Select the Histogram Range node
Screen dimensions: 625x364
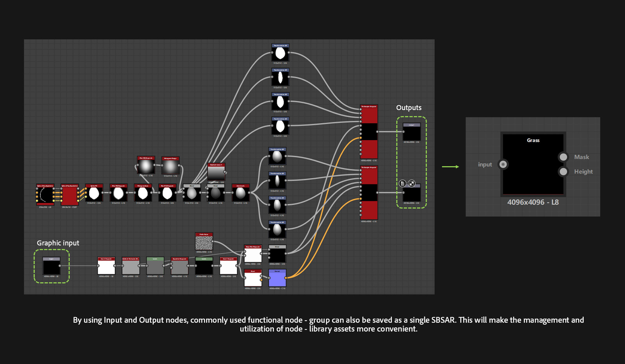[x=170, y=165]
